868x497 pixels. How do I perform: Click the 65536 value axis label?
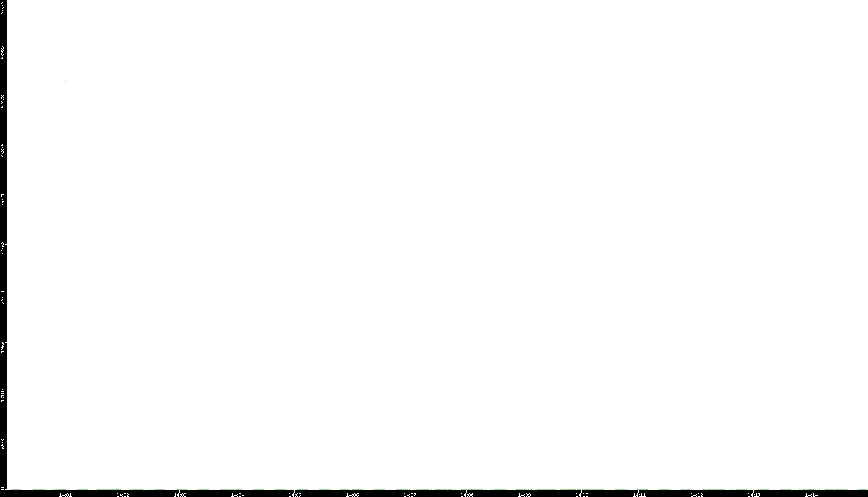pos(3,7)
